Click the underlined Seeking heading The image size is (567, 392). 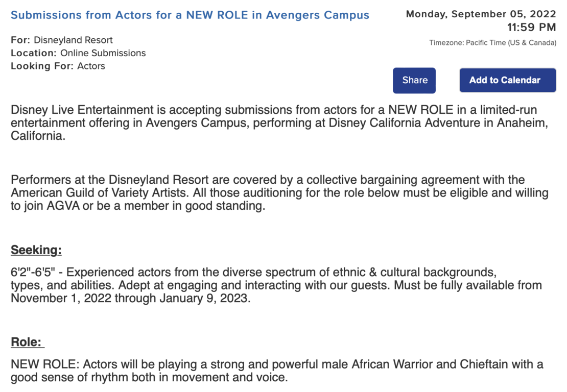[x=36, y=250]
